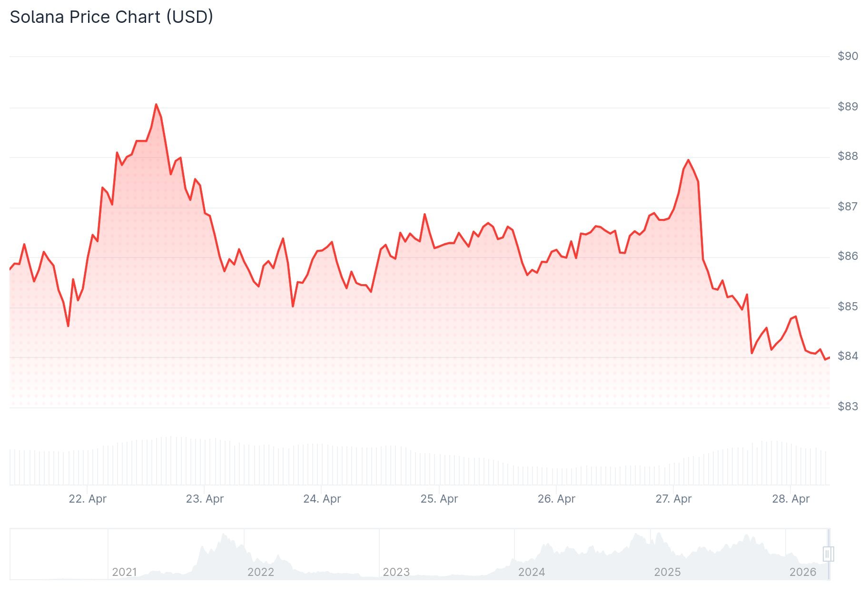Click the $89 price axis label

click(848, 107)
